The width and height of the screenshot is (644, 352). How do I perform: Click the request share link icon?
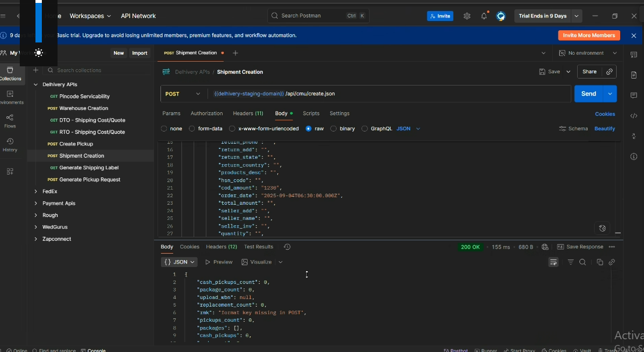609,72
